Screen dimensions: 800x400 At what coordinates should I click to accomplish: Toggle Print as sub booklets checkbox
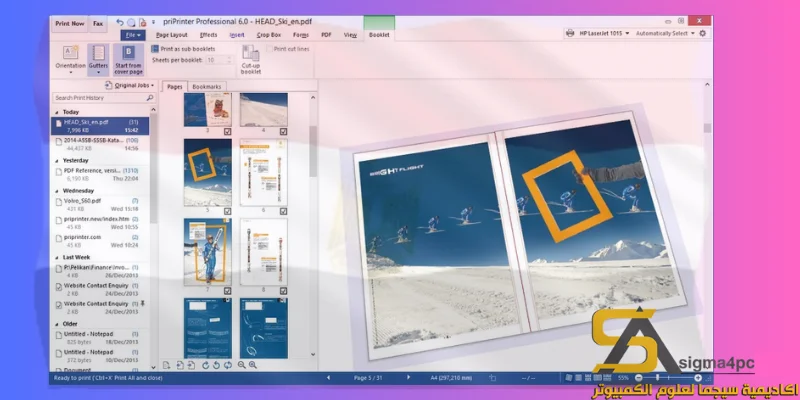(x=155, y=49)
